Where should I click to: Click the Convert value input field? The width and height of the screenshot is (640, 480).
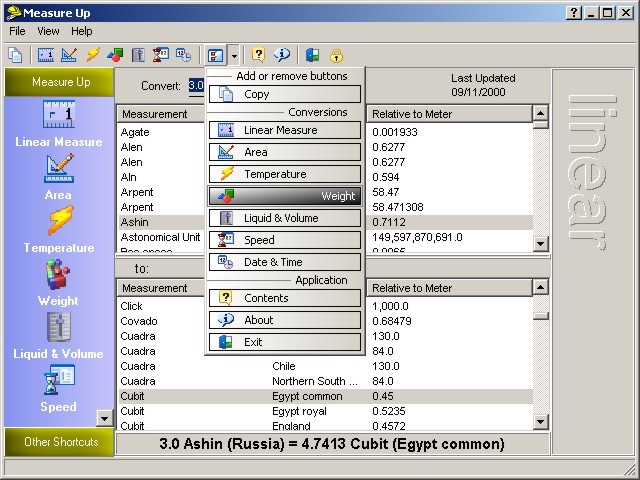point(196,86)
